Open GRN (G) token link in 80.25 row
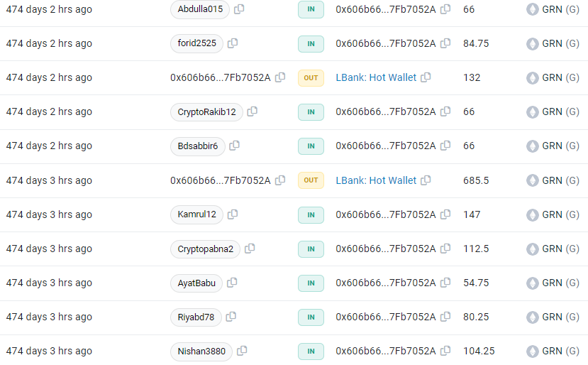This screenshot has width=588, height=365. 560,317
